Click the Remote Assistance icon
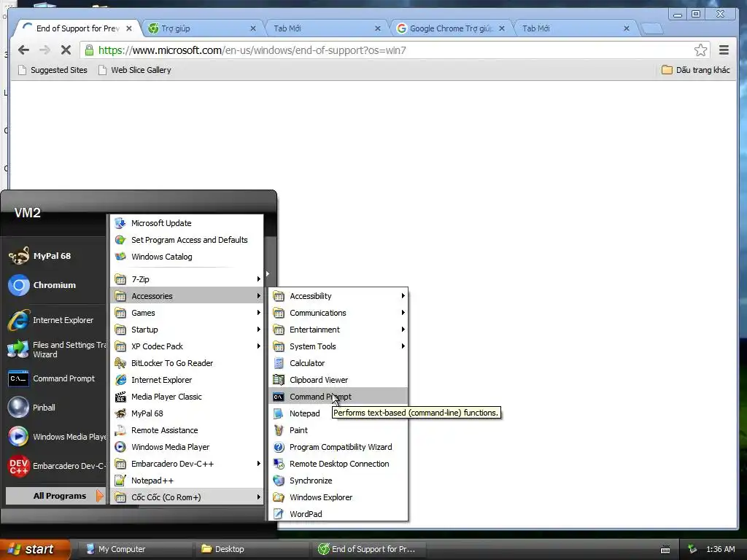747x560 pixels. [120, 430]
